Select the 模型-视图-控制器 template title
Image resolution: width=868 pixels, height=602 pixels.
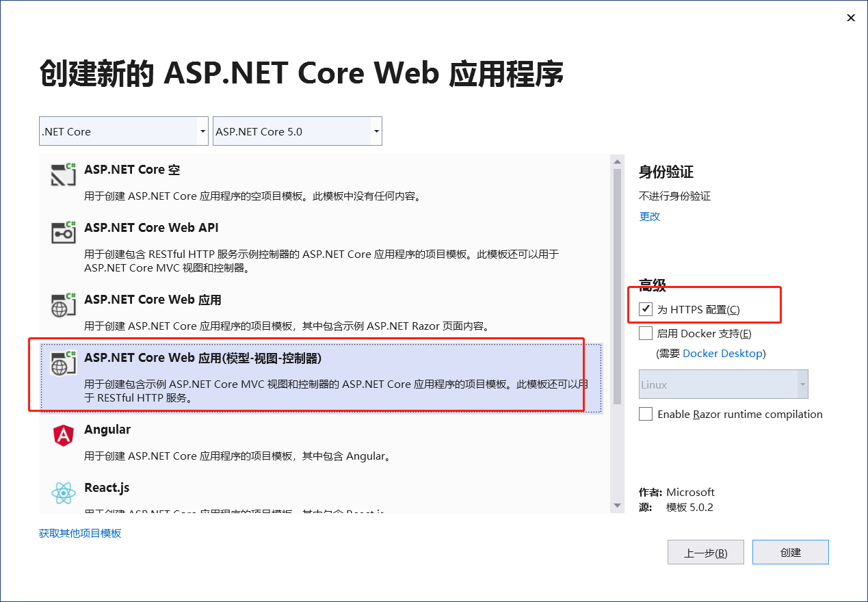click(202, 358)
